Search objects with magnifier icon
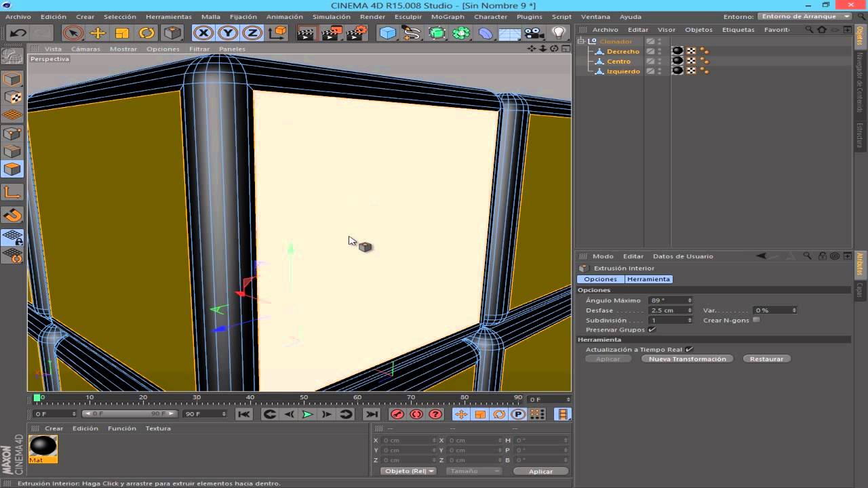Screen dimensions: 868x488 (809, 30)
